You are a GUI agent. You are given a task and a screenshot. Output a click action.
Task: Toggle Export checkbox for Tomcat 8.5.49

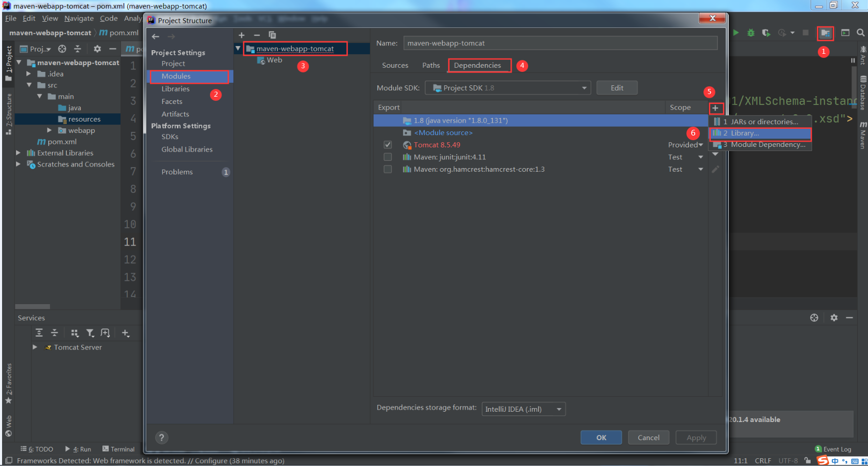tap(387, 145)
